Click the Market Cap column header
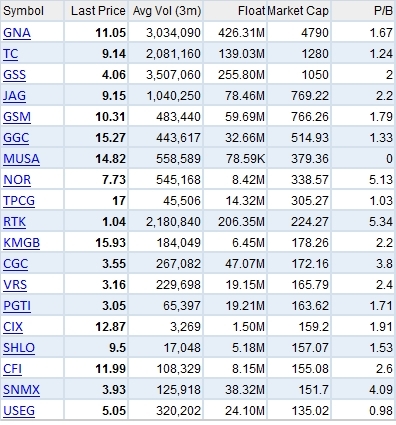 (x=298, y=11)
